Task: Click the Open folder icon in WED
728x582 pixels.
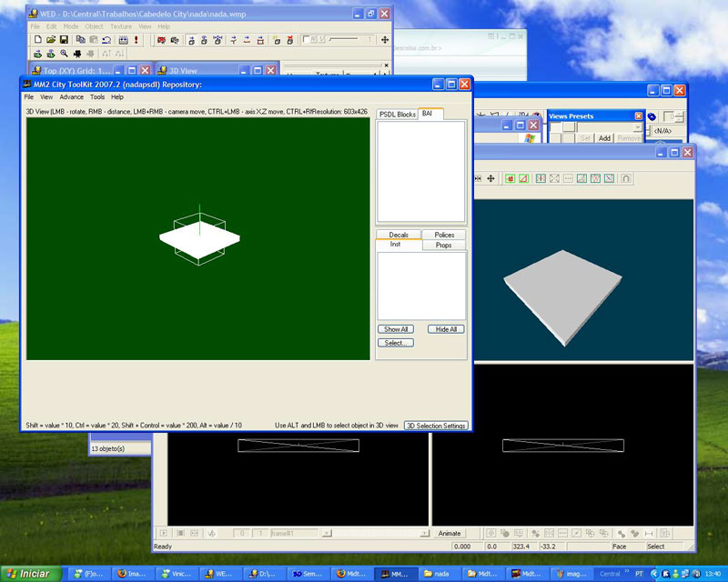Action: pyautogui.click(x=51, y=40)
